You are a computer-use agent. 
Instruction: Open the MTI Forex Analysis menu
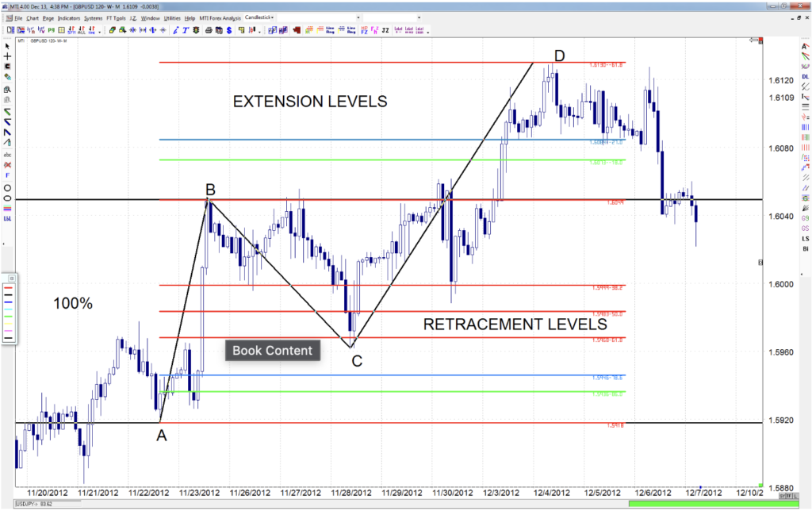(x=220, y=17)
